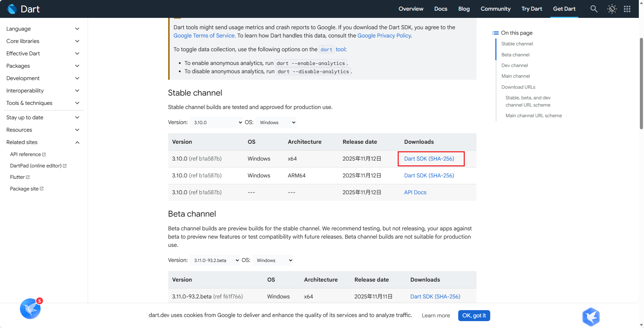
Task: Click the bird shield icon at bottom right
Action: [591, 317]
